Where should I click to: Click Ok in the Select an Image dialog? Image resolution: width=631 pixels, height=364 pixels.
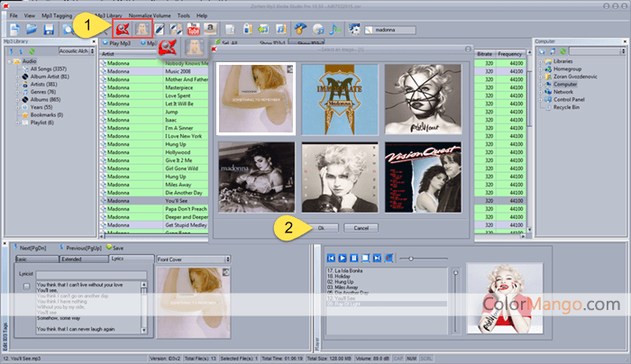(x=321, y=228)
